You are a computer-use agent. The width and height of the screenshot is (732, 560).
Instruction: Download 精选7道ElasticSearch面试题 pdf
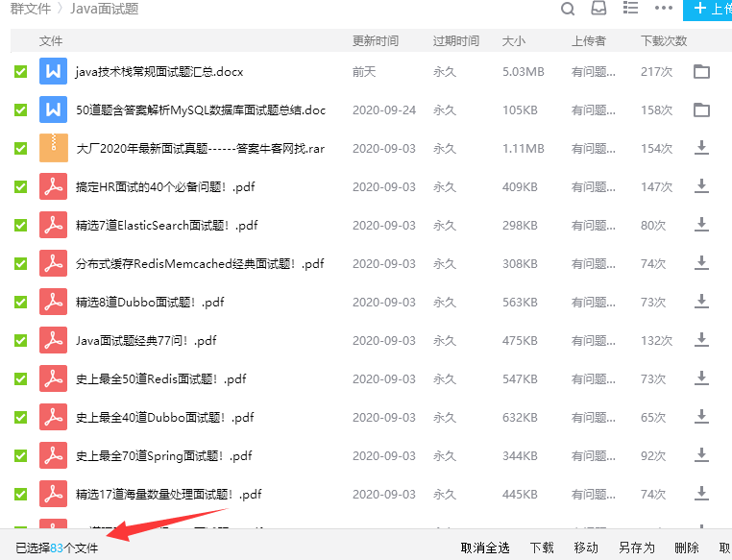[701, 225]
